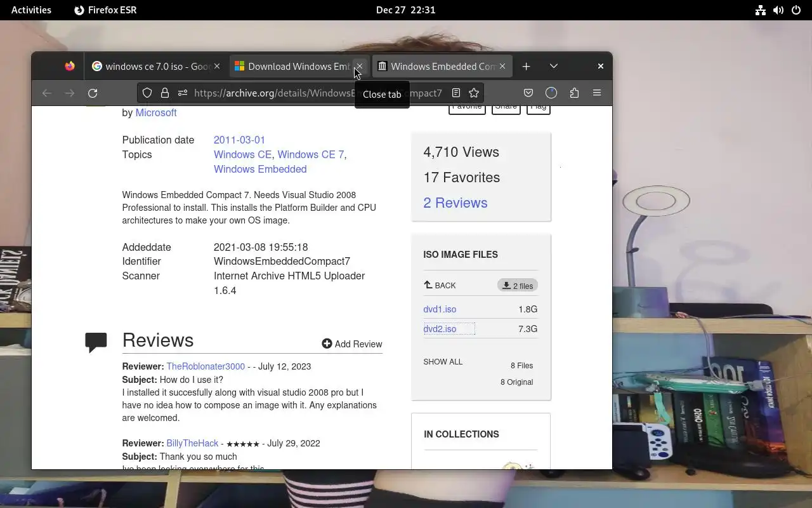Show site security via padlock icon
The height and width of the screenshot is (508, 812).
(165, 93)
